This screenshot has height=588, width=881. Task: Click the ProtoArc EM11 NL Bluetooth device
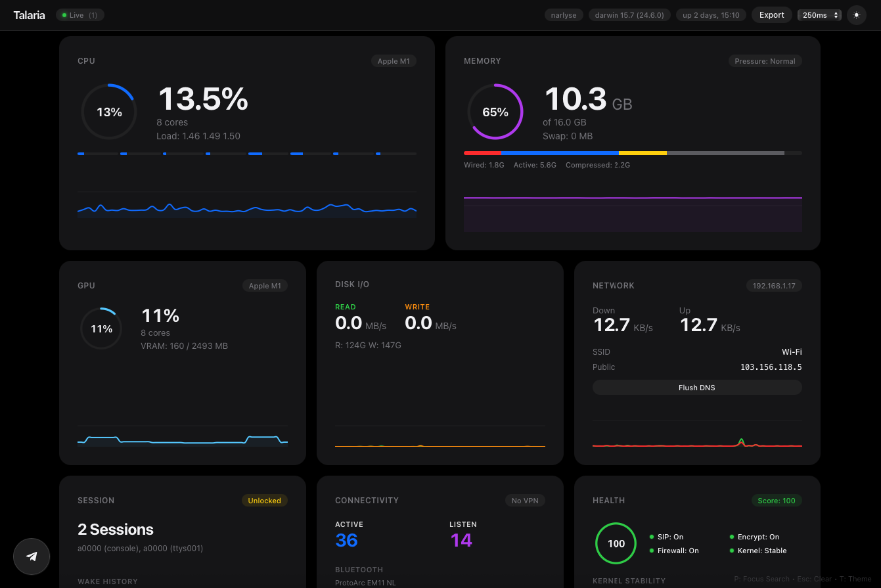click(365, 583)
